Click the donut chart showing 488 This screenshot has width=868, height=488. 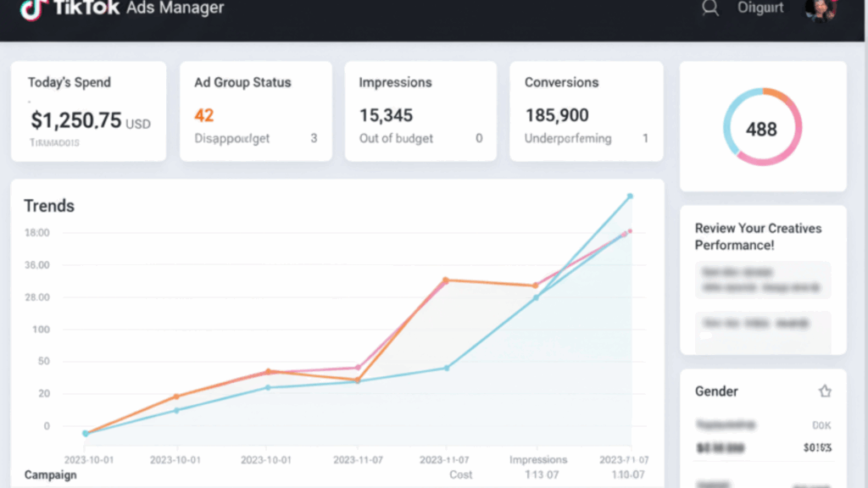[x=761, y=128]
